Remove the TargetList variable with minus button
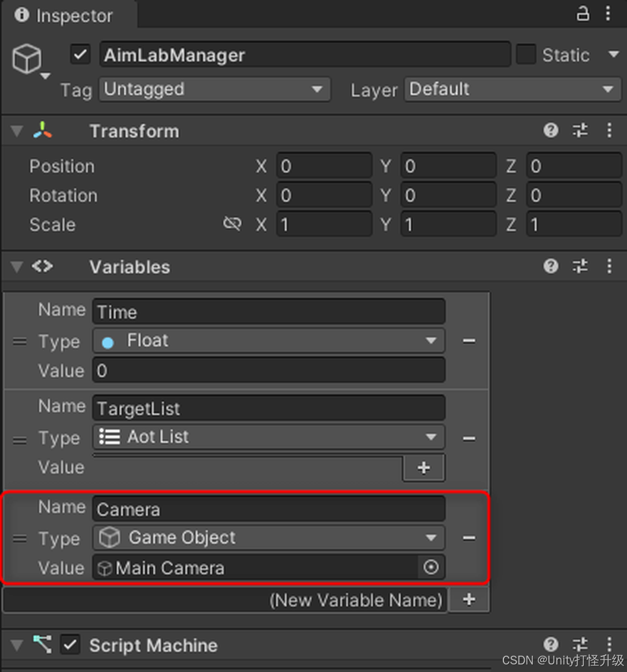Viewport: 627px width, 672px height. point(469,438)
